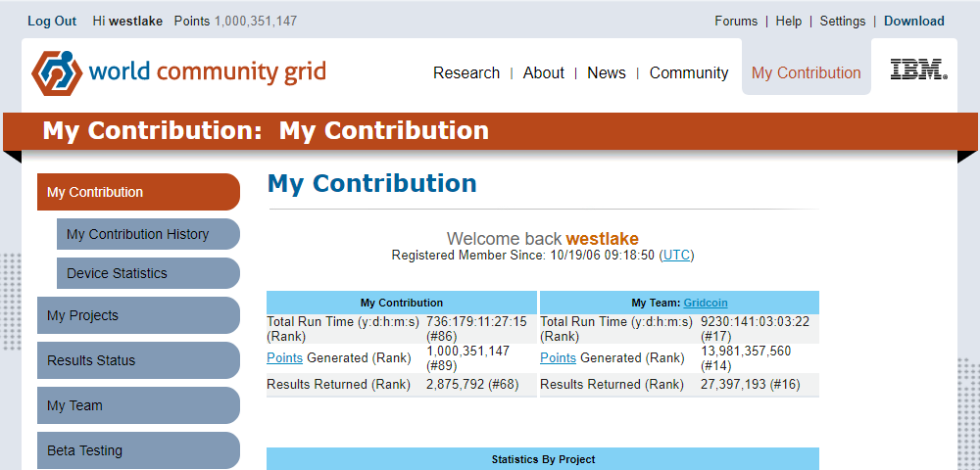Open My Contribution History in sidebar
980x470 pixels.
(x=148, y=234)
